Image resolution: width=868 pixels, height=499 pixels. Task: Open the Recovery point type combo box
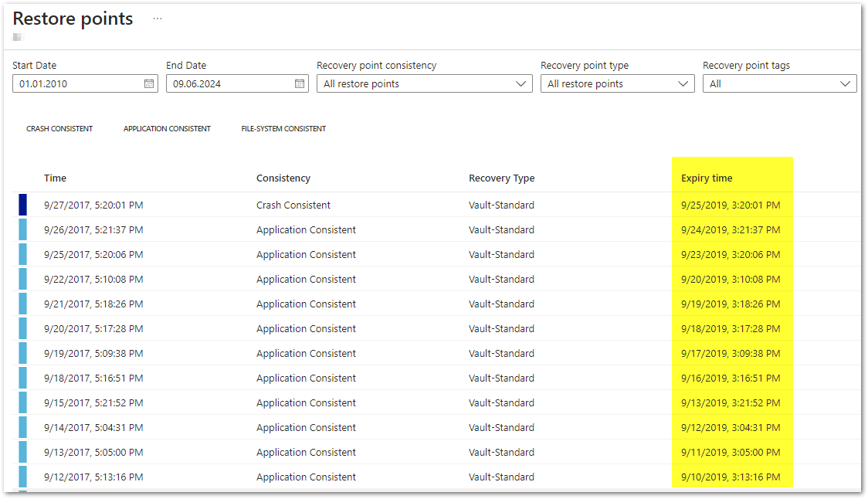(617, 83)
